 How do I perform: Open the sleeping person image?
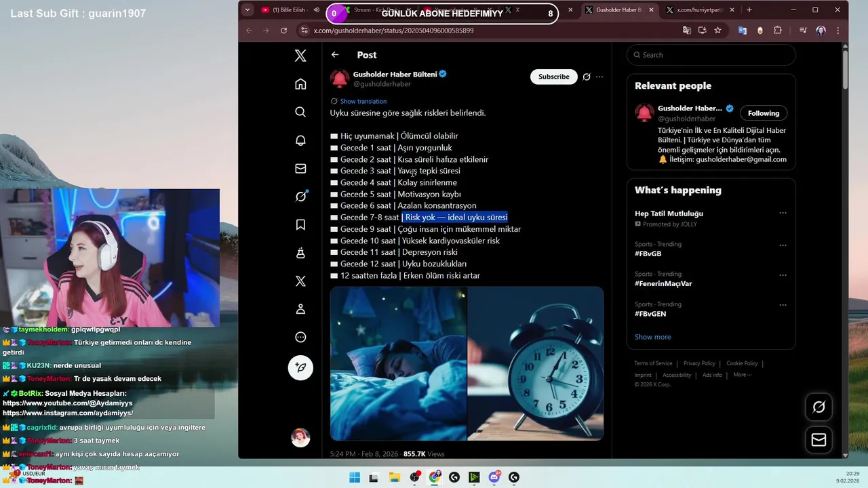coord(398,363)
